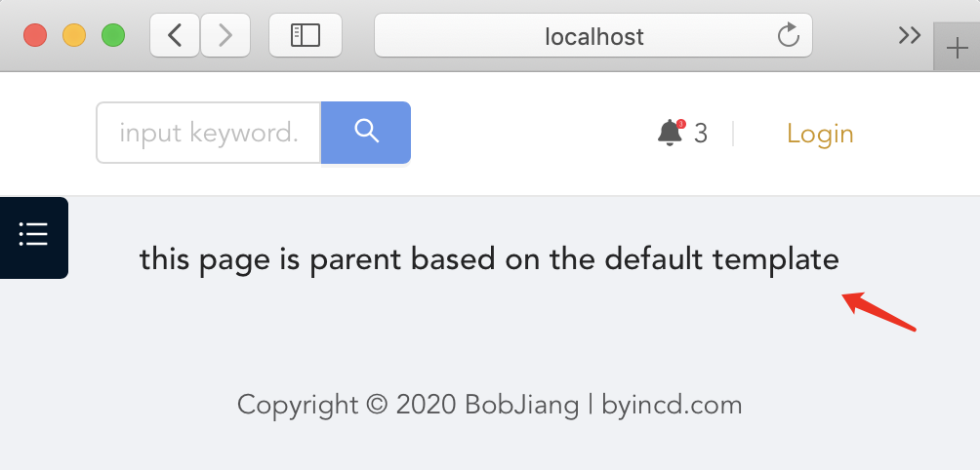
Task: Click the default template heading text
Action: [x=489, y=259]
